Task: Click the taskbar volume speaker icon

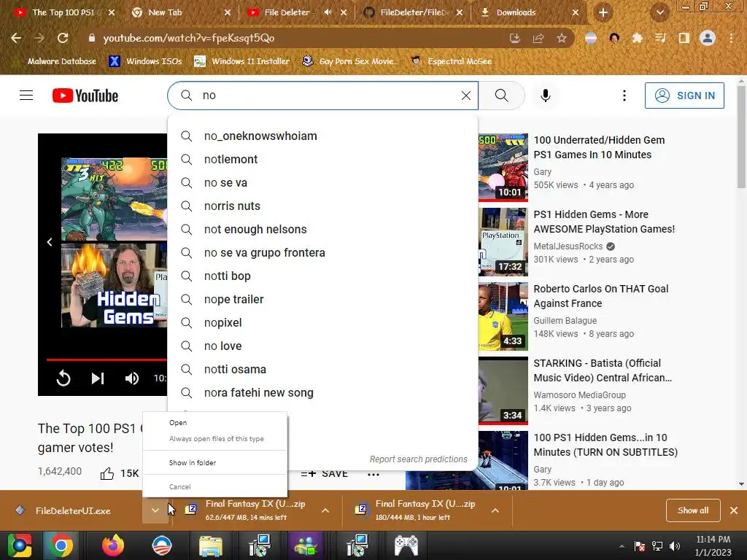Action: pos(675,545)
